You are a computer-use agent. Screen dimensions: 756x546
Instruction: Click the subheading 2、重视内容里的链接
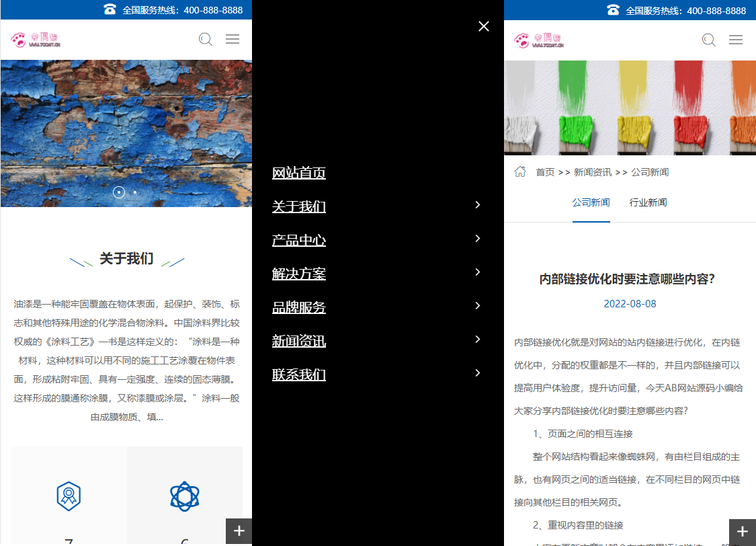(578, 525)
